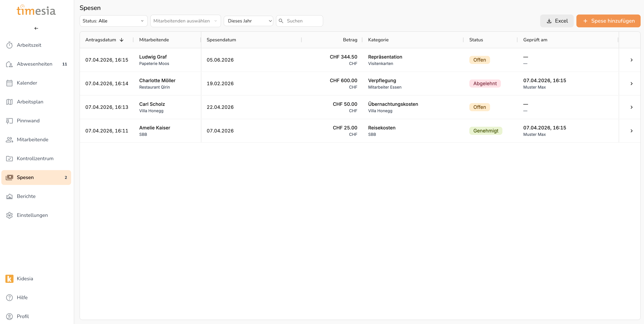Open Mitarbeitende menu item in sidebar
The width and height of the screenshot is (644, 324).
(x=33, y=140)
